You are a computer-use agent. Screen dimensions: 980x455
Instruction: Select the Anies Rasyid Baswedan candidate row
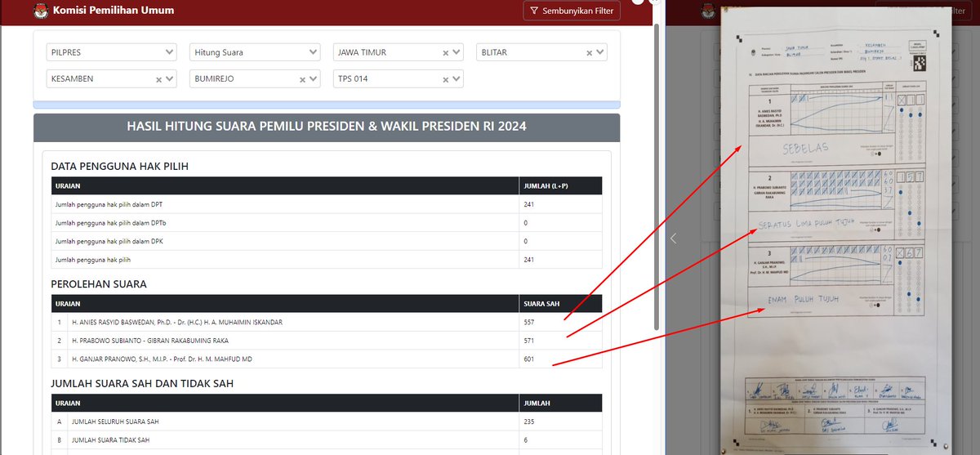327,322
